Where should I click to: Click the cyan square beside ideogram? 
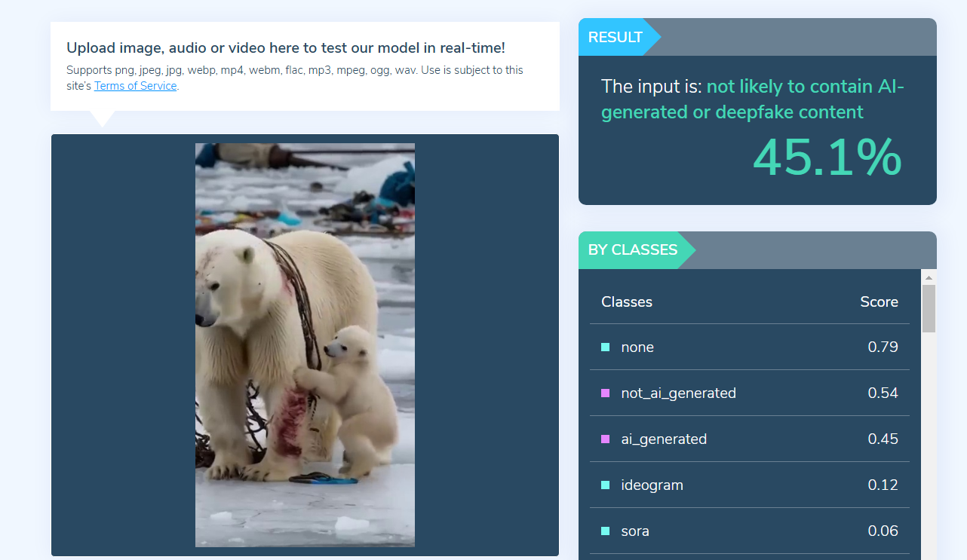point(605,485)
